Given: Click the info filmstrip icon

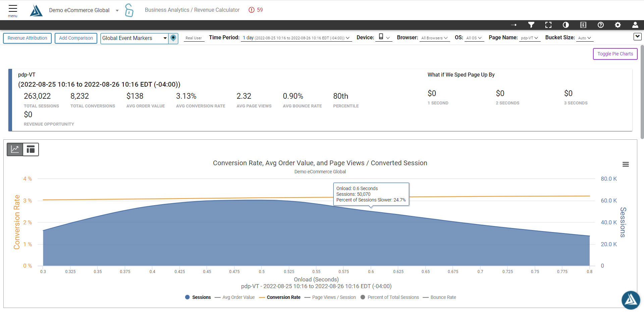Looking at the screenshot, I should click(583, 25).
